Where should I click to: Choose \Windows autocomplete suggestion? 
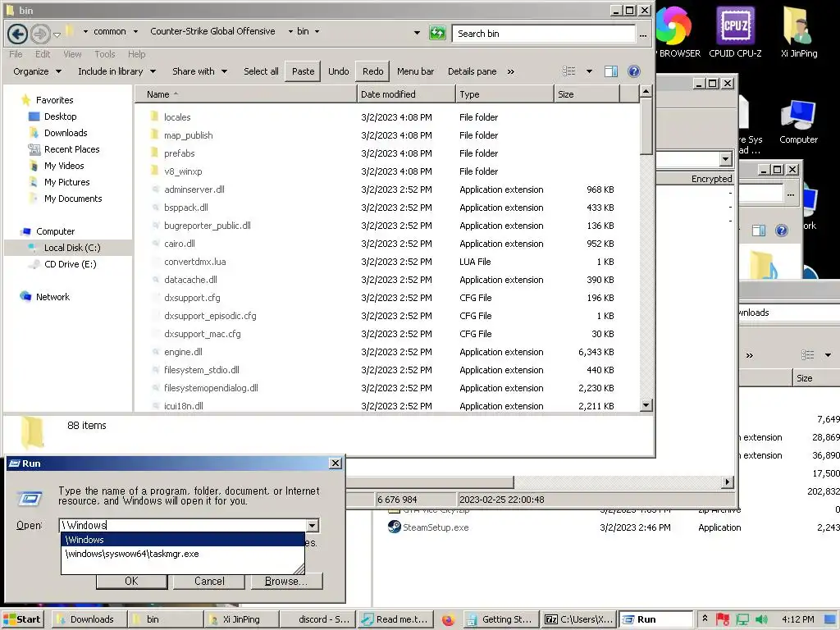point(183,540)
